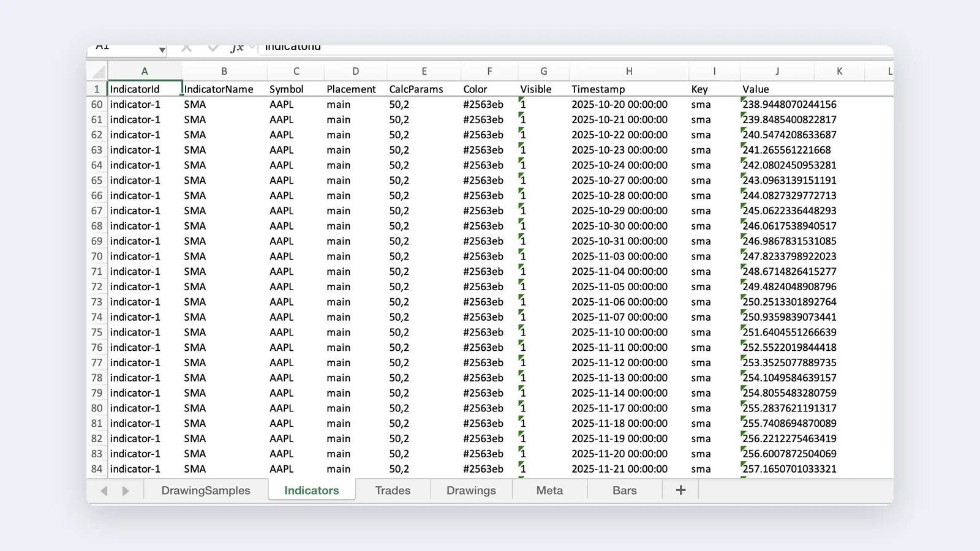Click the formula bar cancel X icon
Image resolution: width=980 pixels, height=551 pixels.
coord(187,48)
